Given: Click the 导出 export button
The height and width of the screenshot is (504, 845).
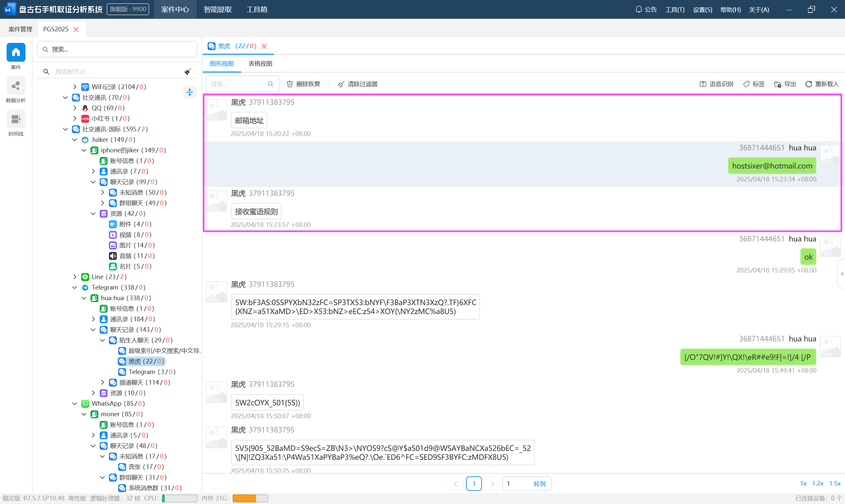Looking at the screenshot, I should [785, 84].
